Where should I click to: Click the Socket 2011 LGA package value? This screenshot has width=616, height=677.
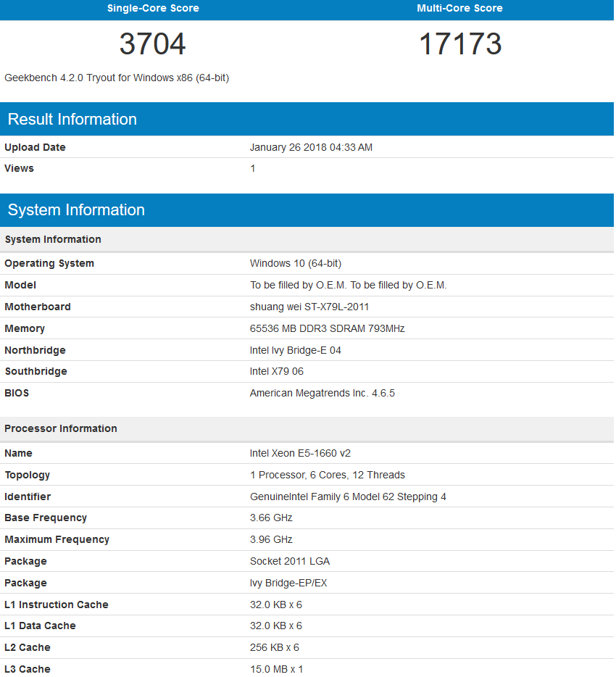[x=290, y=561]
